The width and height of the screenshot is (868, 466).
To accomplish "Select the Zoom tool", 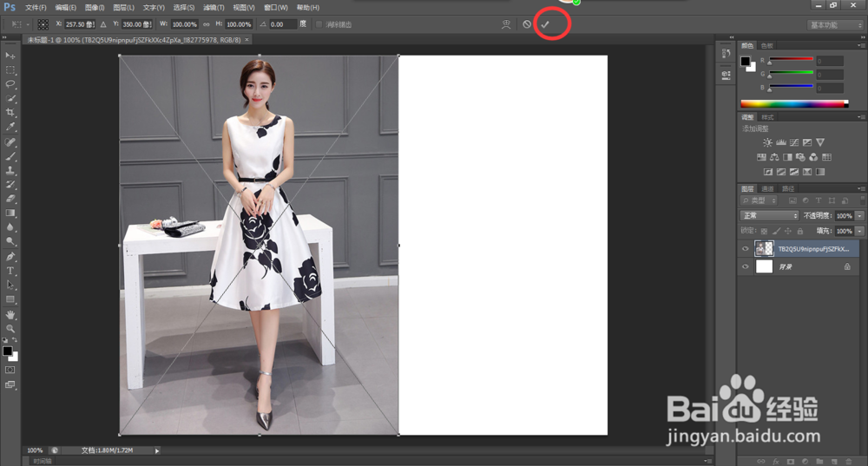I will [10, 329].
